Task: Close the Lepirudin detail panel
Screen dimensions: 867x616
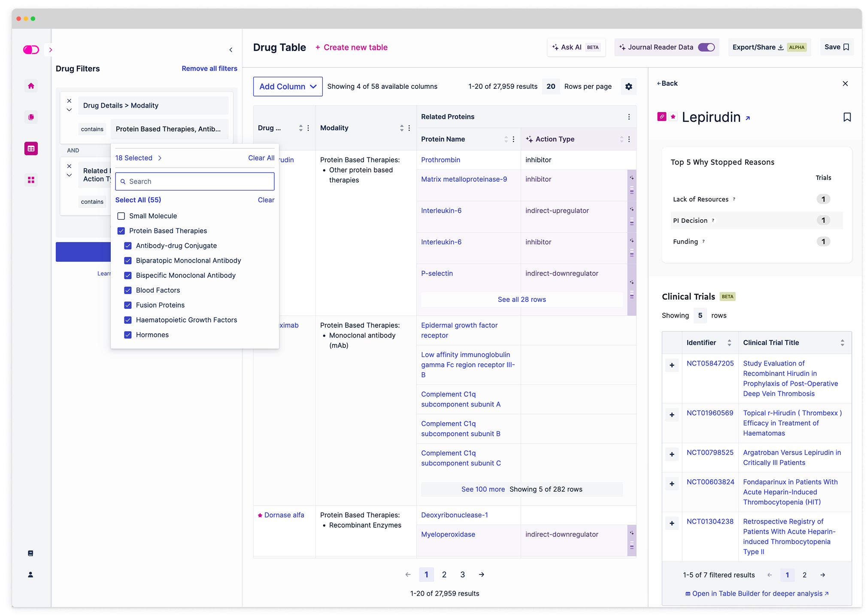Action: tap(845, 84)
